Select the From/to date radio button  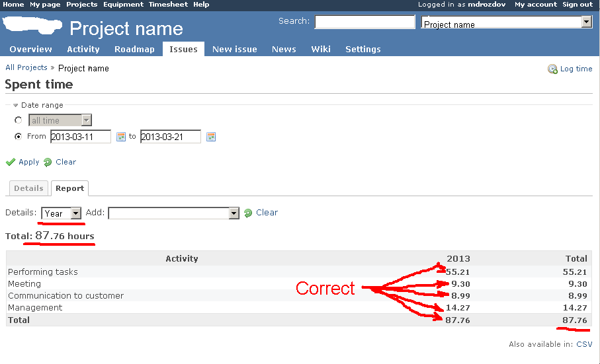[x=18, y=136]
